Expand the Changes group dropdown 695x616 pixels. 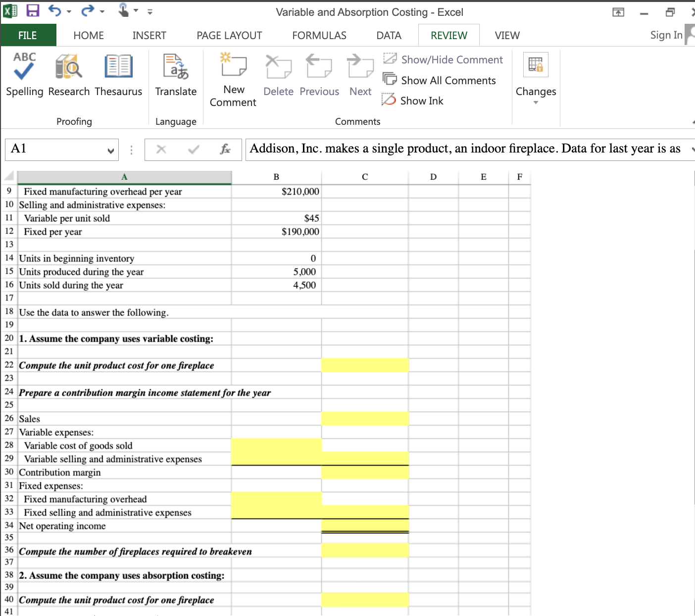click(536, 102)
